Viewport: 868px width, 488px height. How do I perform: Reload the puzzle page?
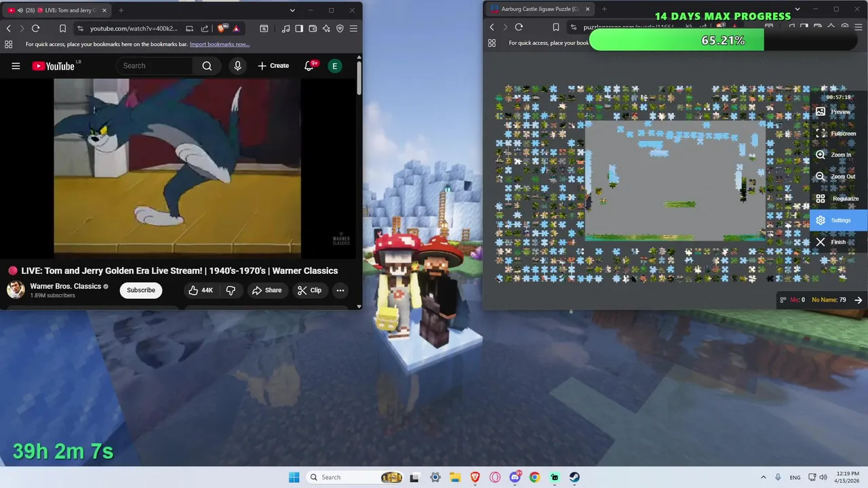click(x=519, y=27)
